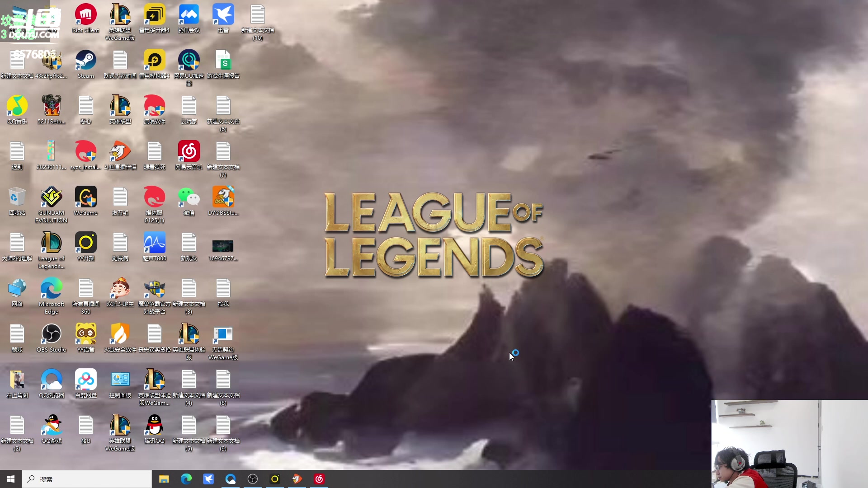Select the 云玩家 text file
The image size is (868, 488).
189,110
